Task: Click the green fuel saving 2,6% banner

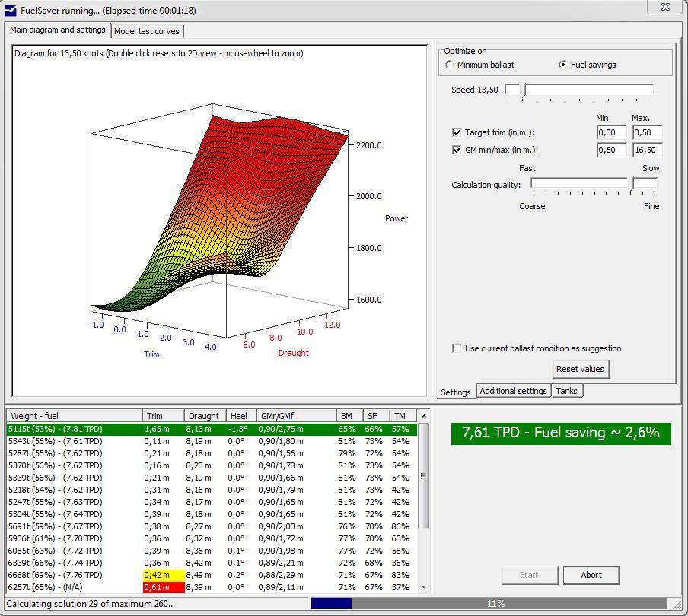Action: click(x=561, y=433)
